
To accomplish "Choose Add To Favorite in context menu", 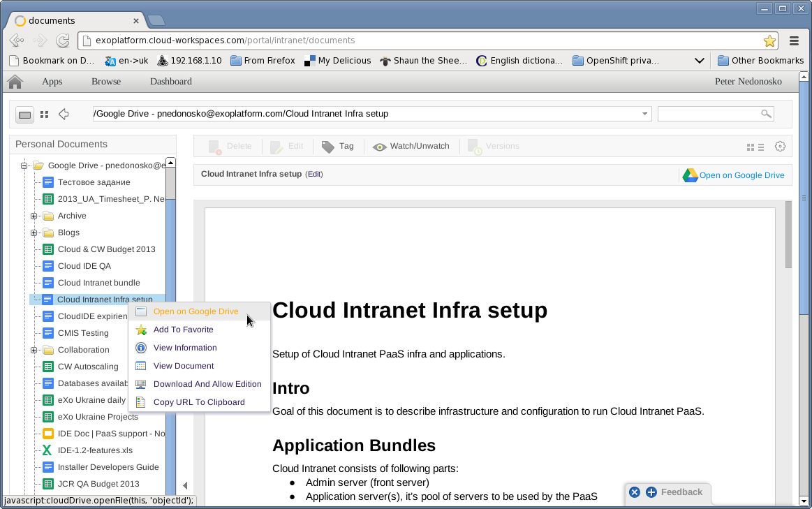I will 200,330.
